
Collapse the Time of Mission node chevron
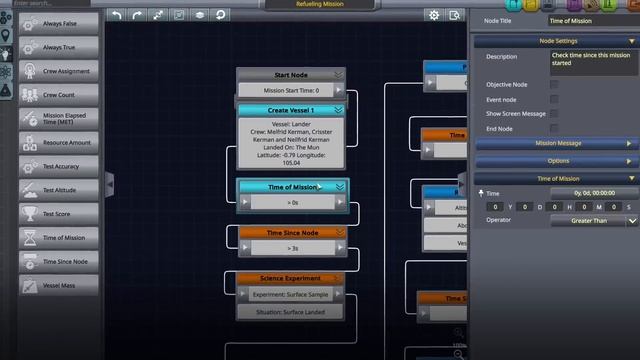pyautogui.click(x=340, y=187)
